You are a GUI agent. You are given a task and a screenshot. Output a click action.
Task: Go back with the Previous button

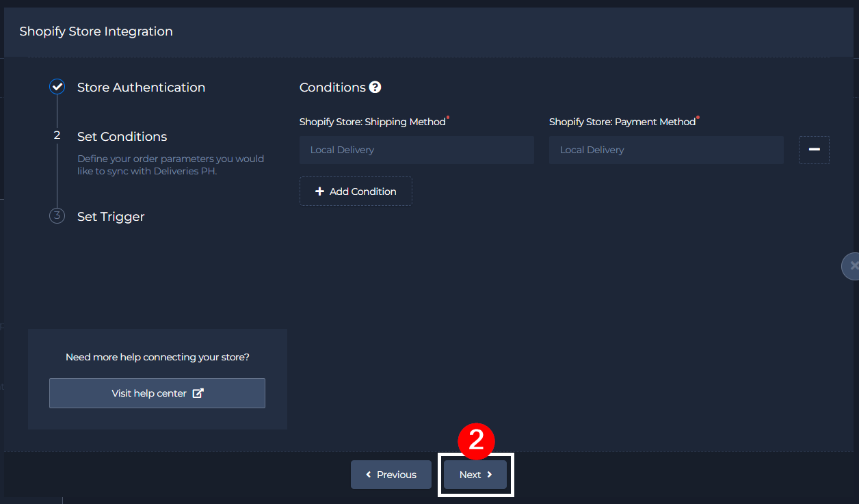(x=391, y=475)
